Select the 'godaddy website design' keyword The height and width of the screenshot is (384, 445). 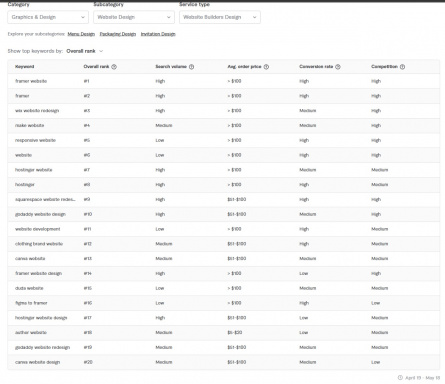click(40, 214)
